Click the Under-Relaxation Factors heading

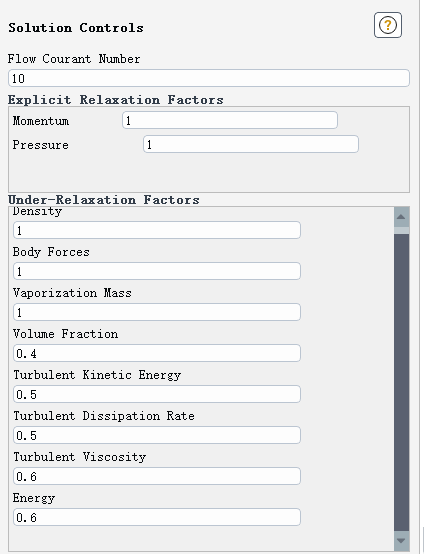pyautogui.click(x=104, y=200)
